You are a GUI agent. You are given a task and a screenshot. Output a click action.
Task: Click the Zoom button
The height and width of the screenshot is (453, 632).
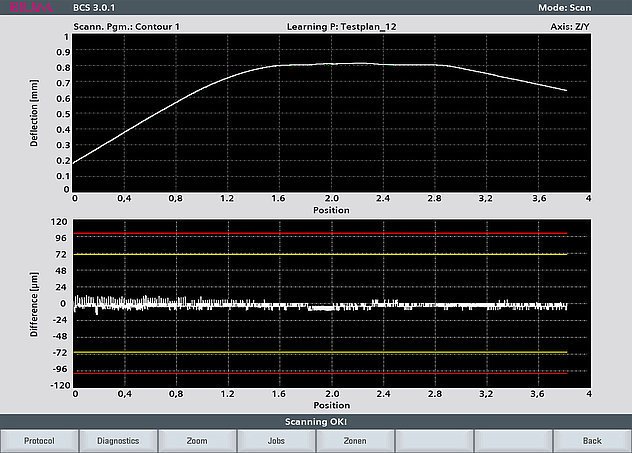197,440
